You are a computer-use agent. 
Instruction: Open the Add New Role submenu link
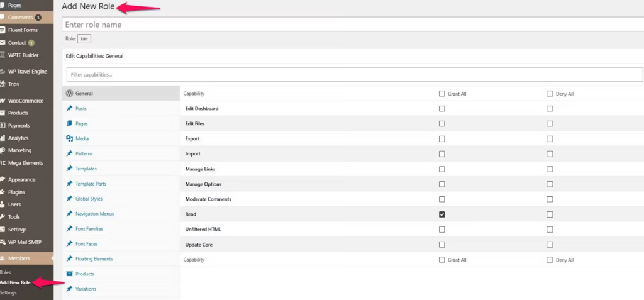(x=15, y=282)
